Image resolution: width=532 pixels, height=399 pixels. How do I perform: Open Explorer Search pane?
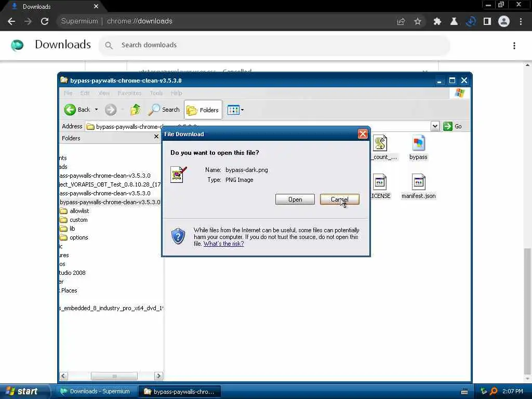pyautogui.click(x=164, y=110)
